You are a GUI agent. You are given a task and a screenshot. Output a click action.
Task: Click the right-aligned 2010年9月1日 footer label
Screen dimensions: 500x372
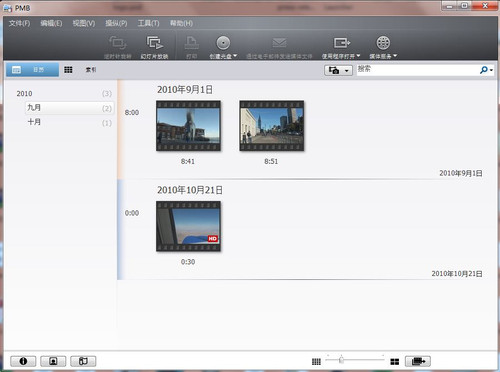tap(461, 173)
